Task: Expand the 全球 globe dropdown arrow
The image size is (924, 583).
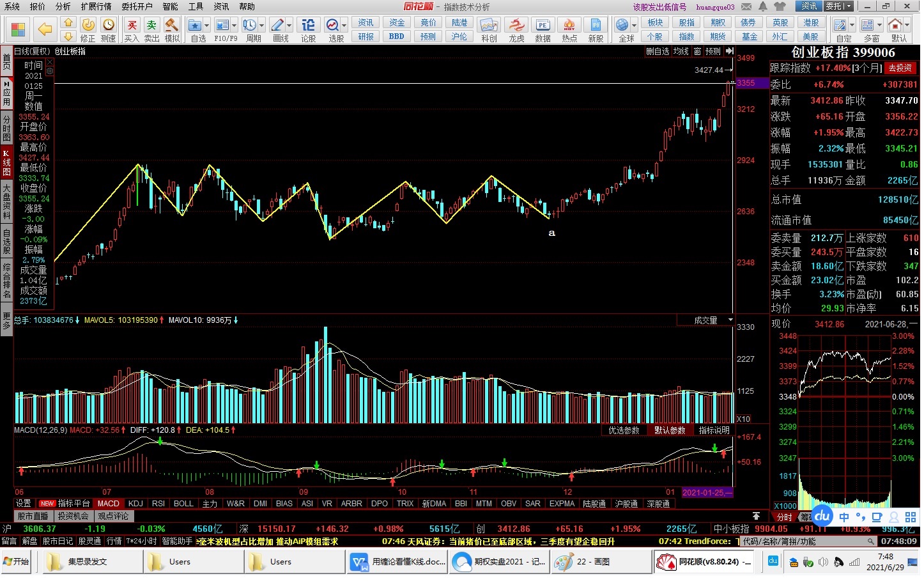Action: [x=635, y=26]
